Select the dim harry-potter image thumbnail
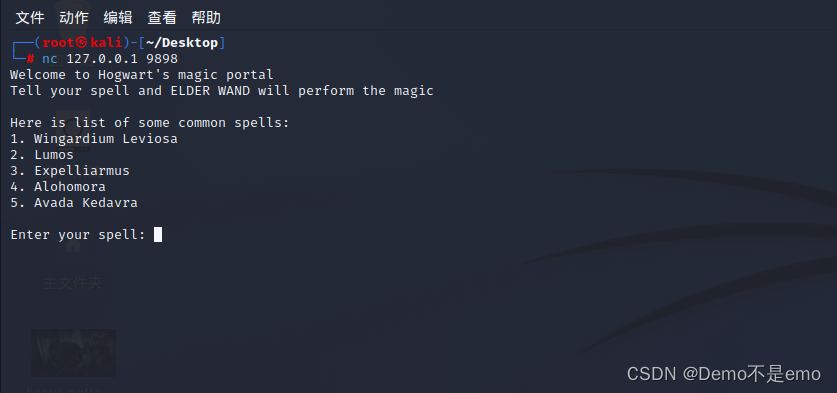Screen dimensions: 837x393 point(73,353)
